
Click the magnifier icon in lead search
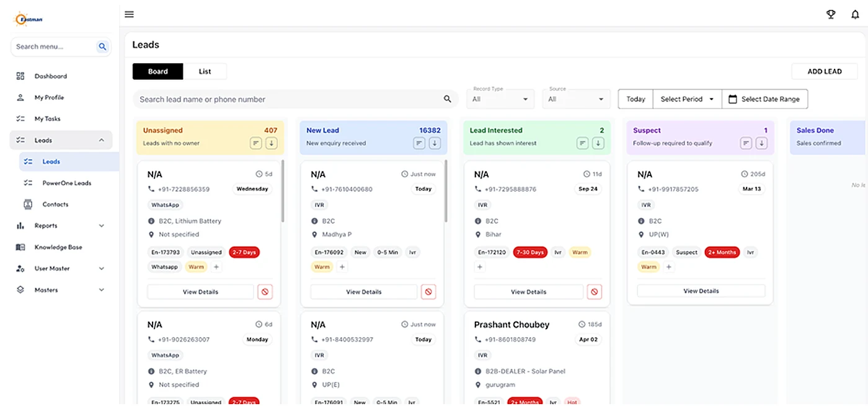[x=448, y=99]
